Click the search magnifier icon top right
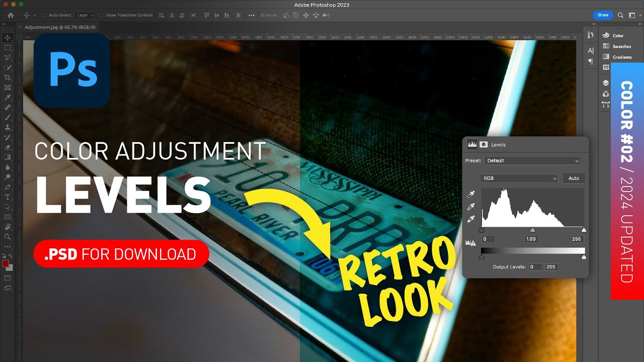The image size is (644, 362). (x=620, y=15)
